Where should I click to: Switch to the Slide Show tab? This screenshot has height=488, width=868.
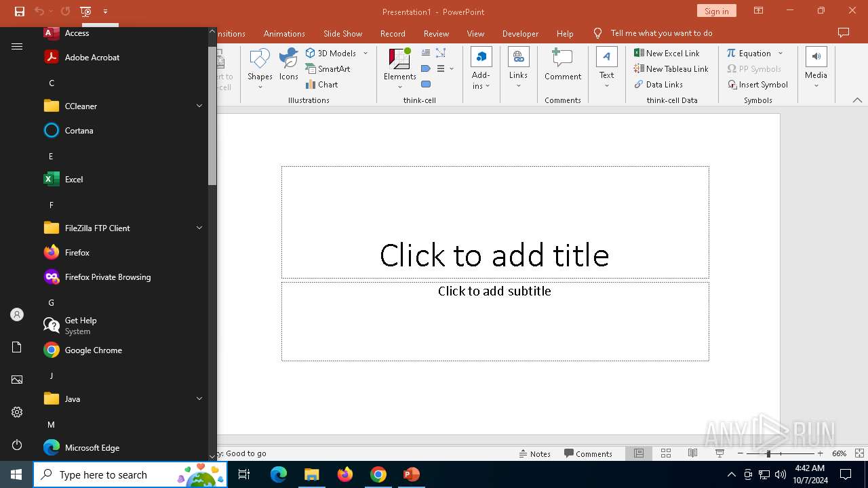click(x=342, y=33)
